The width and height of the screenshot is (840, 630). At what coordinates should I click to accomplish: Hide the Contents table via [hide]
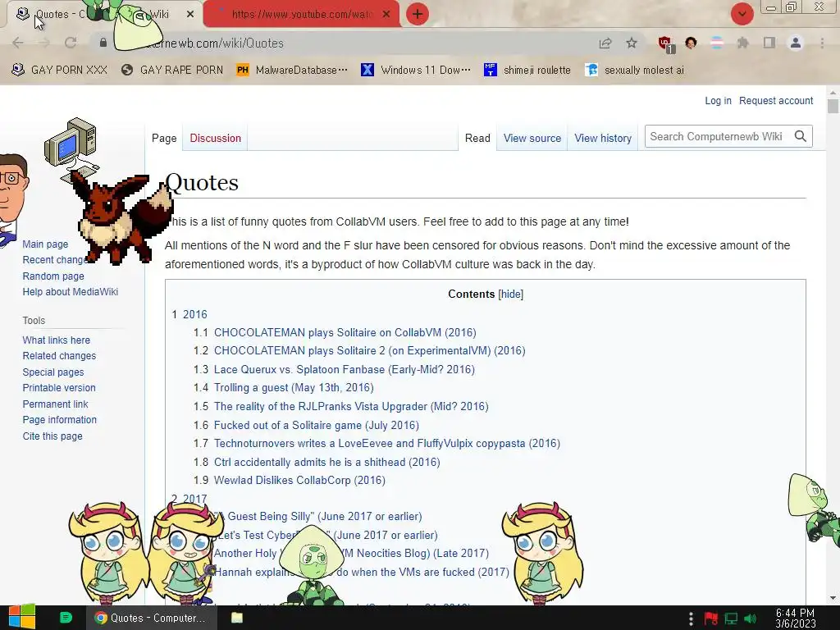point(510,294)
